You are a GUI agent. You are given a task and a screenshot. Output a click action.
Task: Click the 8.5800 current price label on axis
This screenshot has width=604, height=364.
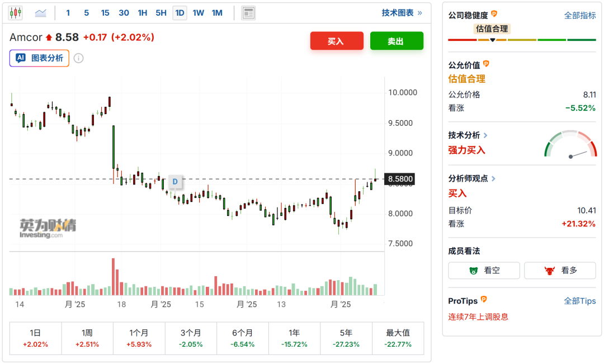point(400,179)
